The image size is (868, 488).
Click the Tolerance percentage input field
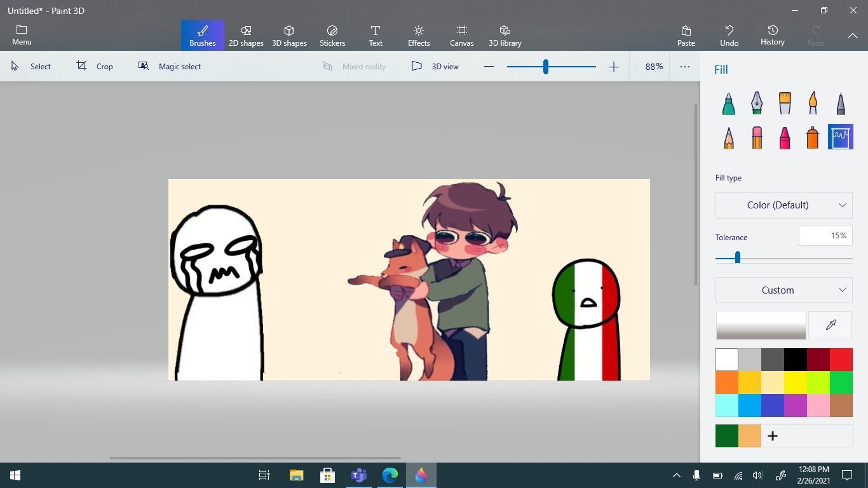(825, 236)
